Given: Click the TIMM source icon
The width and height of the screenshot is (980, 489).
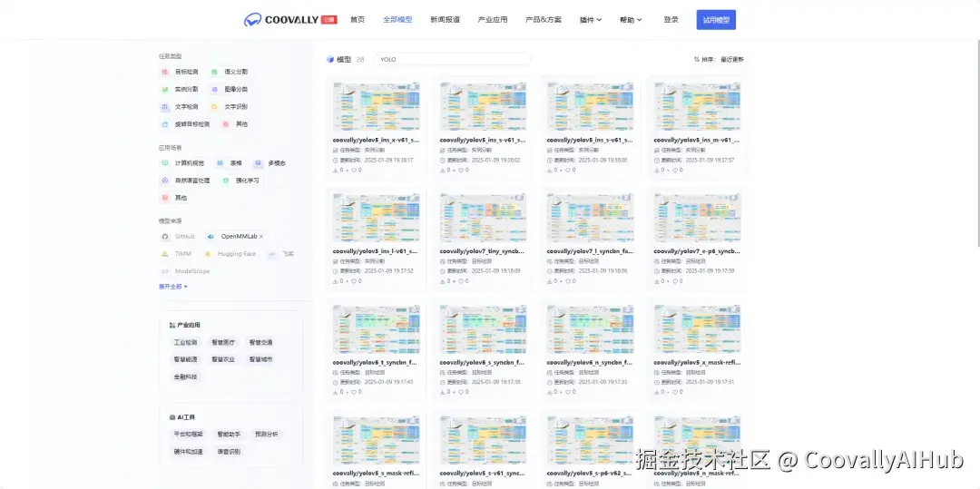Looking at the screenshot, I should pyautogui.click(x=165, y=254).
